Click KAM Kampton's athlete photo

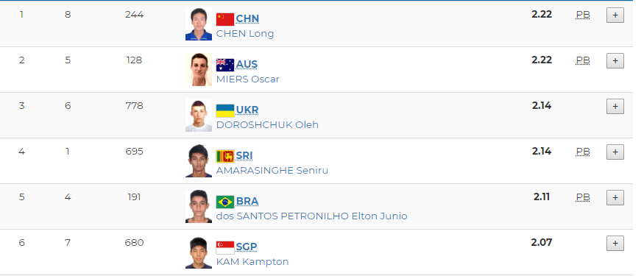(x=199, y=252)
